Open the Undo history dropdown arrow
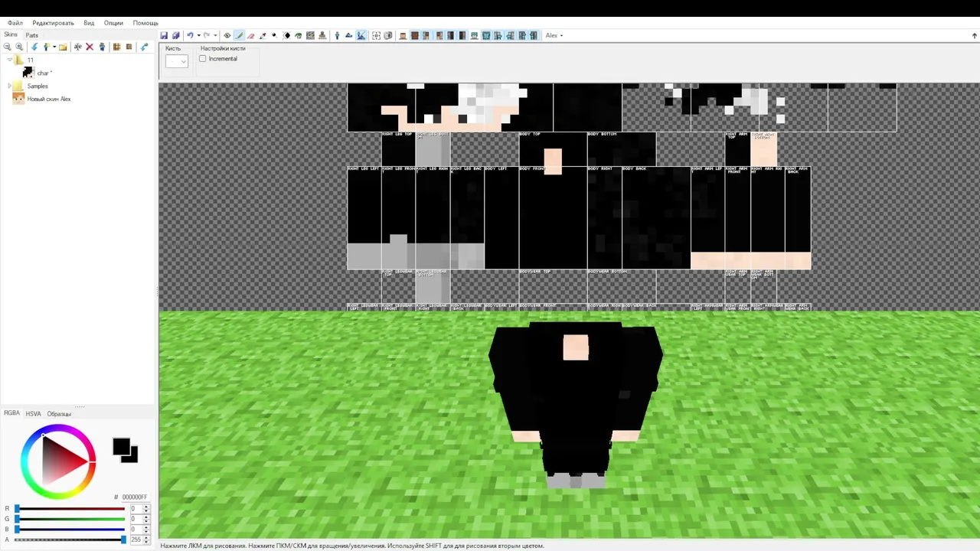 pyautogui.click(x=198, y=35)
